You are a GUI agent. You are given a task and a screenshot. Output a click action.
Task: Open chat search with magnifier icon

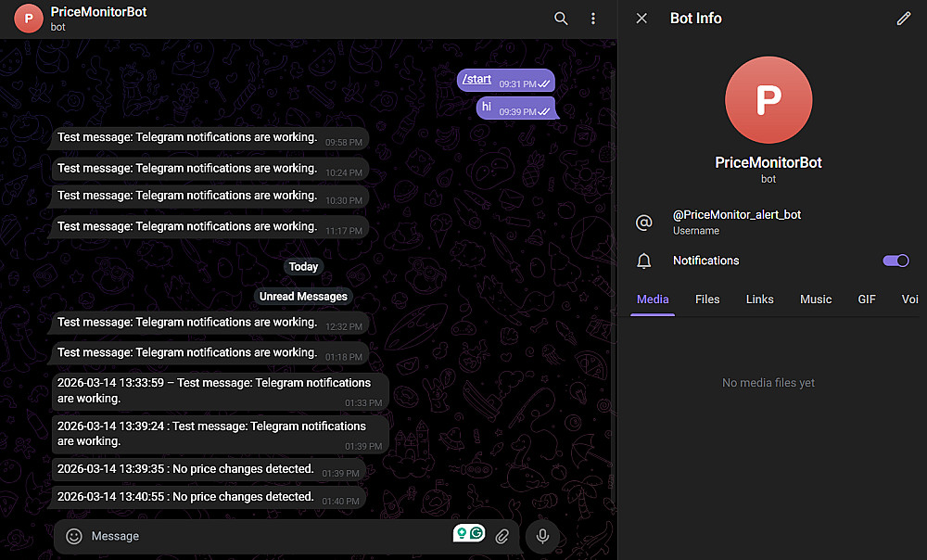[561, 19]
